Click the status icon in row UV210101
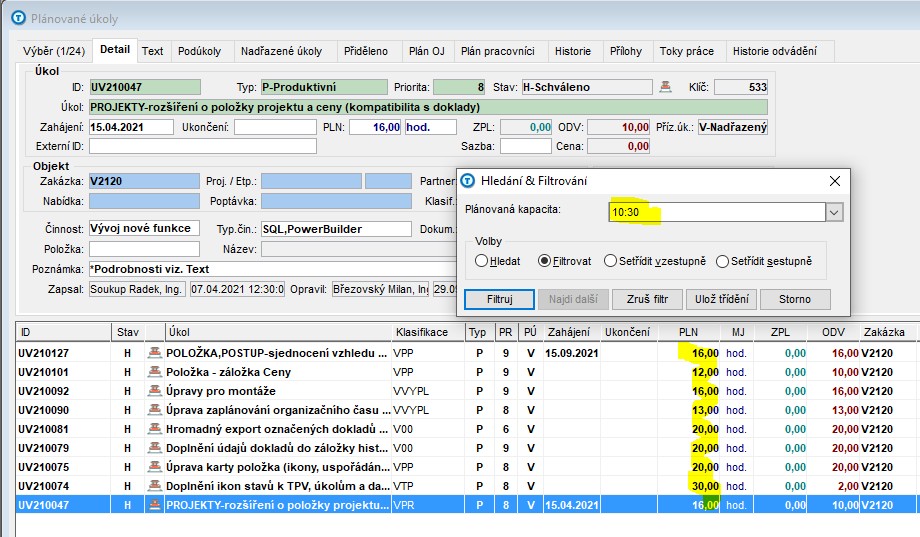The image size is (920, 537). [155, 372]
